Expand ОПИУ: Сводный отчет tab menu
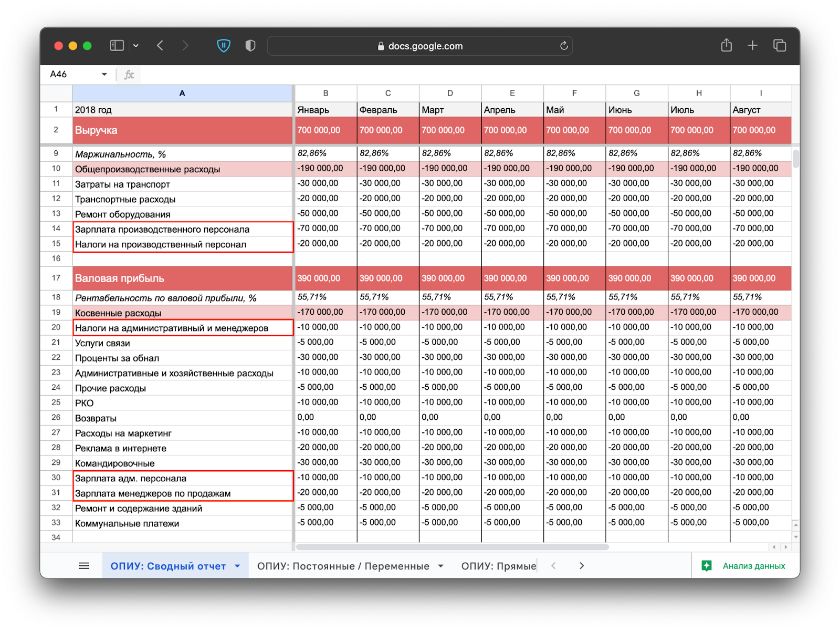This screenshot has width=840, height=631. [x=237, y=566]
